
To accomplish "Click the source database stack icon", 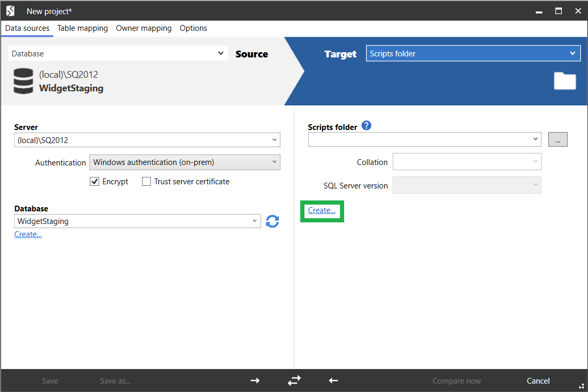I will pyautogui.click(x=23, y=81).
